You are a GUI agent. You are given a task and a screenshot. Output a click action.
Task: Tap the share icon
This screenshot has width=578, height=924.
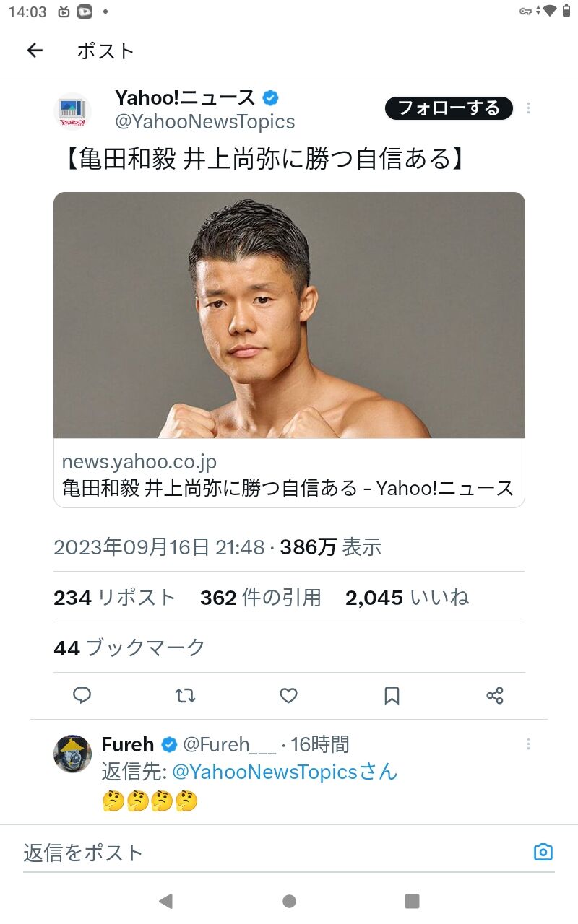[x=495, y=696]
